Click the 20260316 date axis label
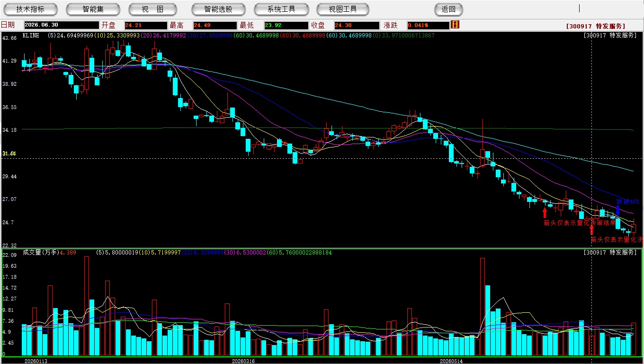This screenshot has height=364, width=644. pos(243,361)
